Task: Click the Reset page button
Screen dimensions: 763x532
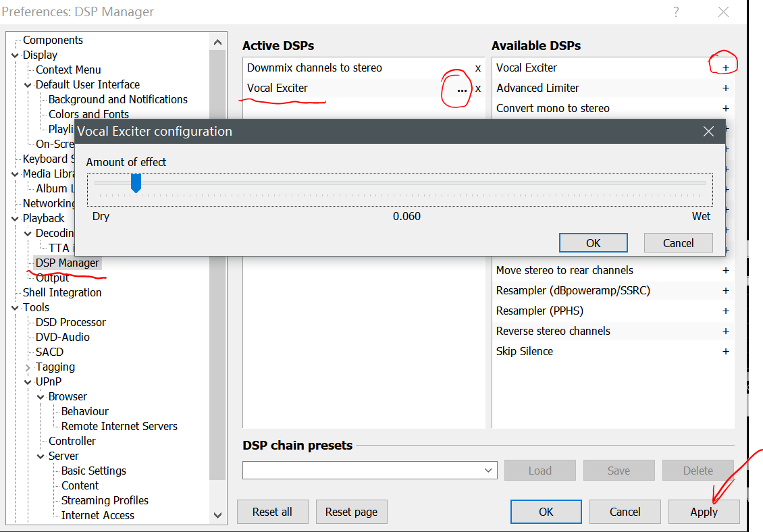Action: point(351,512)
